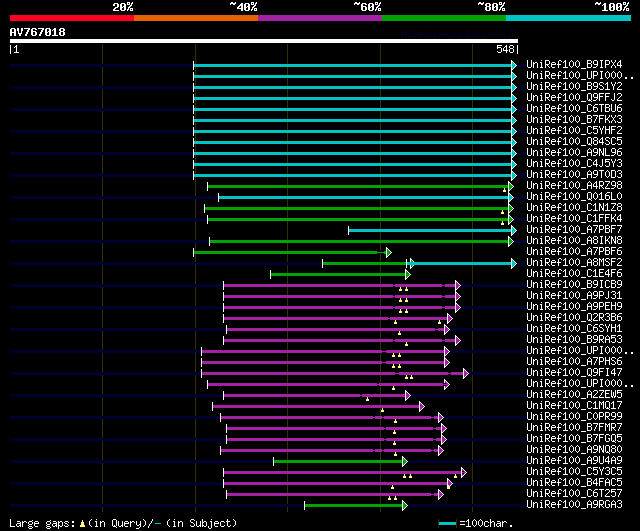
Task: Click the purple arrowhead ending the UniRef100_Q9FI47 alignment
Action: (x=466, y=374)
